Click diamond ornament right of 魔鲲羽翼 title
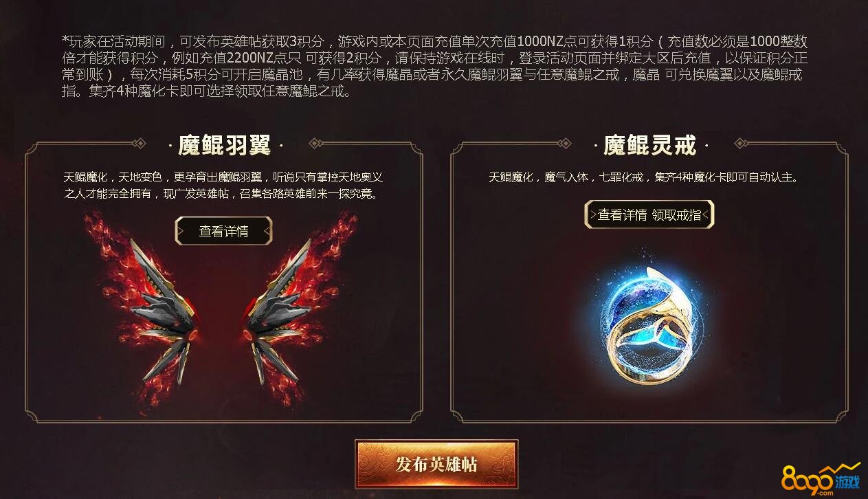868x499 pixels. coord(315,144)
